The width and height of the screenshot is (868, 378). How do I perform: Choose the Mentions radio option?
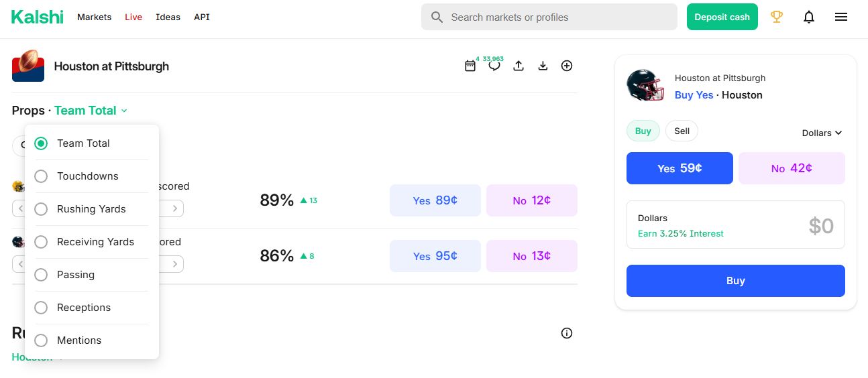coord(41,340)
